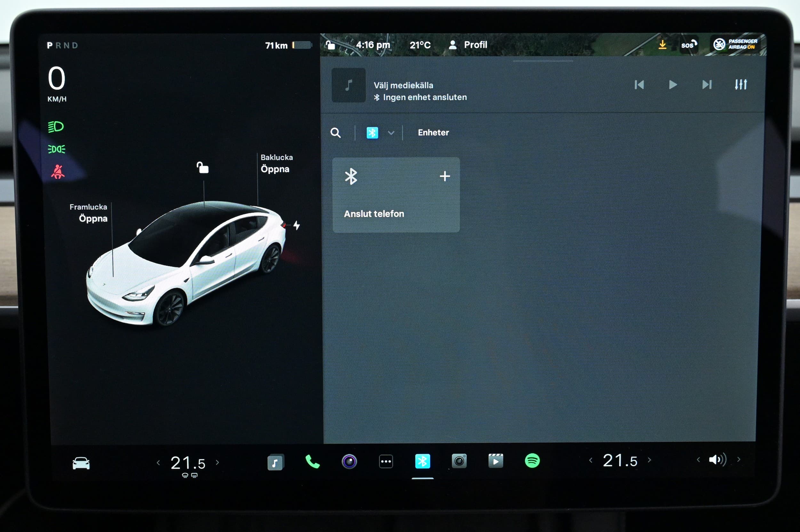Open driver climate 21.5 temperature setting
Screen dimensions: 800x532
(x=188, y=463)
